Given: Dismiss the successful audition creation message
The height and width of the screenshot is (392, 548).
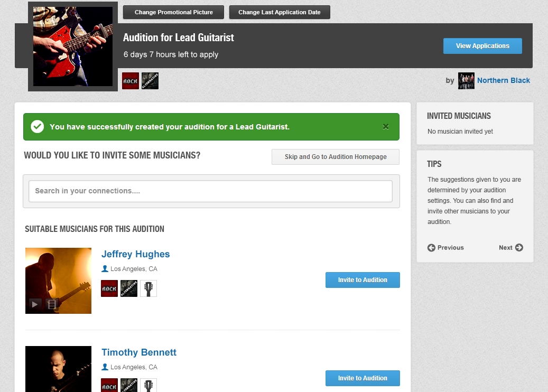Looking at the screenshot, I should (386, 126).
